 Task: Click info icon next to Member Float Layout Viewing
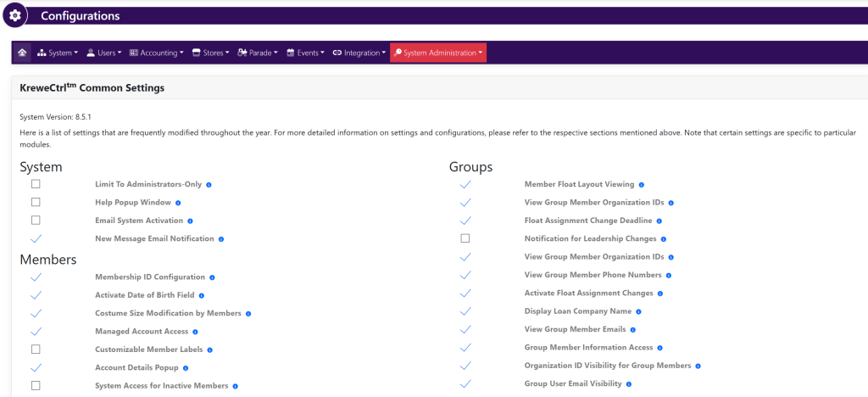642,185
